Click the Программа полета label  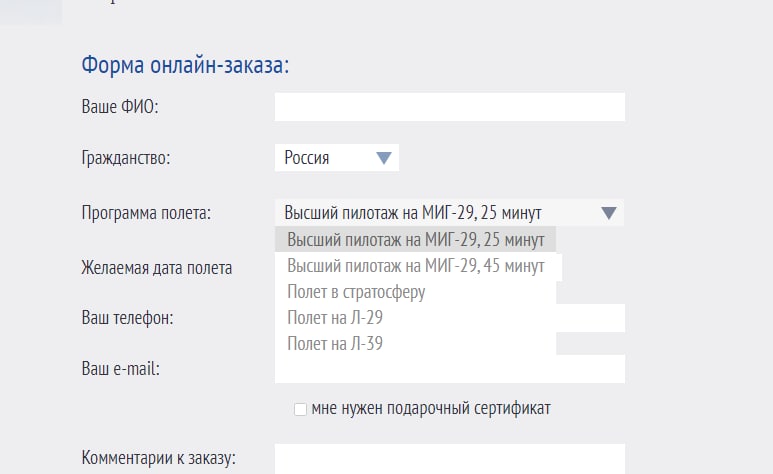(146, 212)
